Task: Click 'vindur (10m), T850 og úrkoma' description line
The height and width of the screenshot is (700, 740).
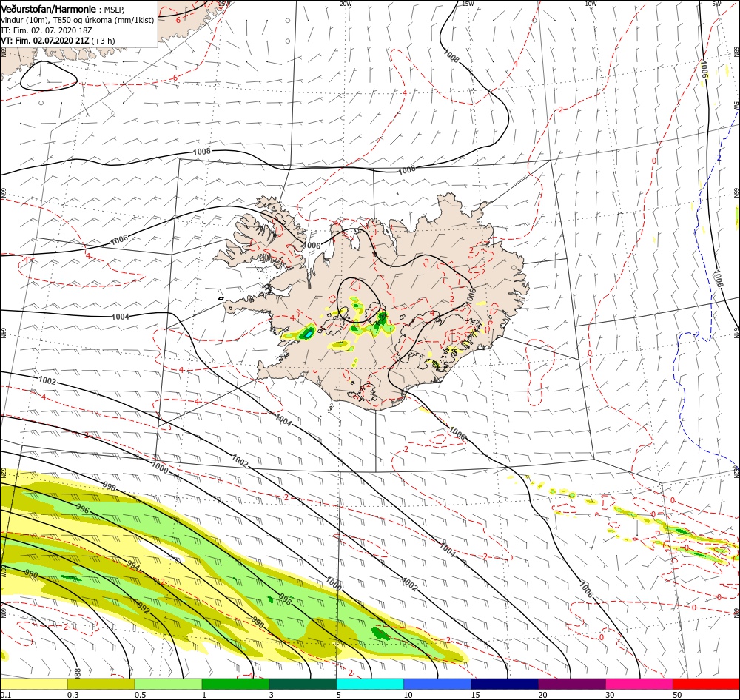Action: click(78, 20)
